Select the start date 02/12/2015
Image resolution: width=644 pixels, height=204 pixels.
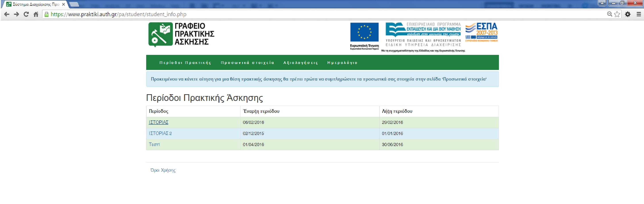point(253,133)
